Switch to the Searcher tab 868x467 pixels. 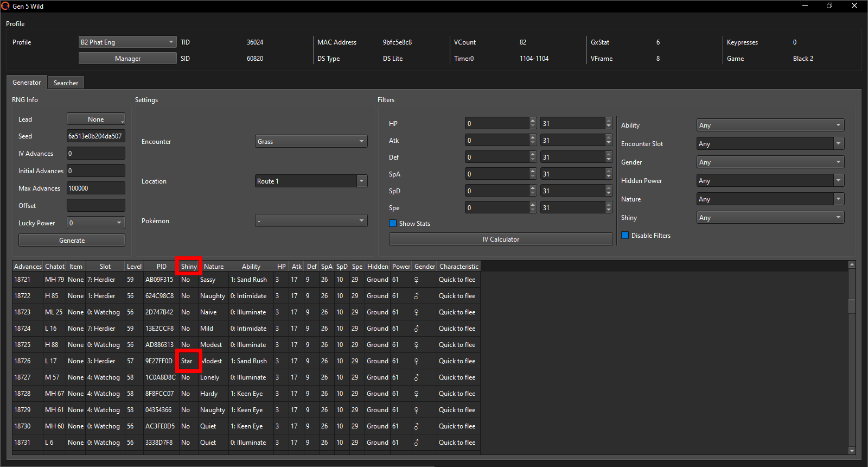coord(66,83)
